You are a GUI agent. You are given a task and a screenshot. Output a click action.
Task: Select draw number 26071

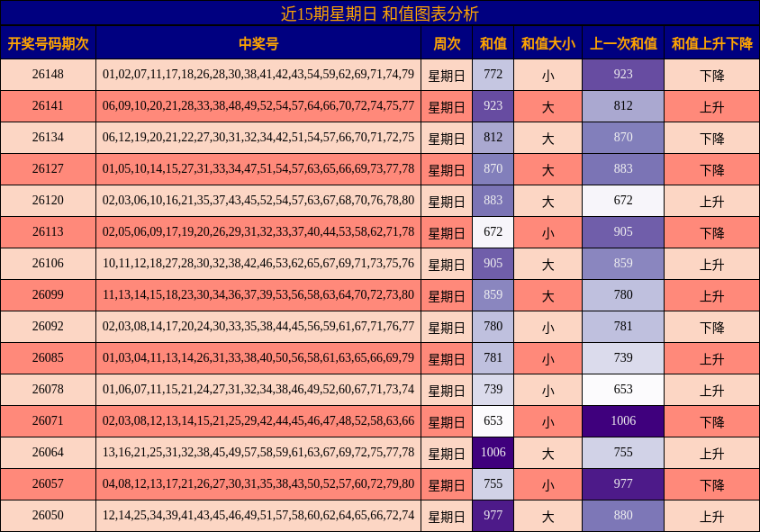48,421
